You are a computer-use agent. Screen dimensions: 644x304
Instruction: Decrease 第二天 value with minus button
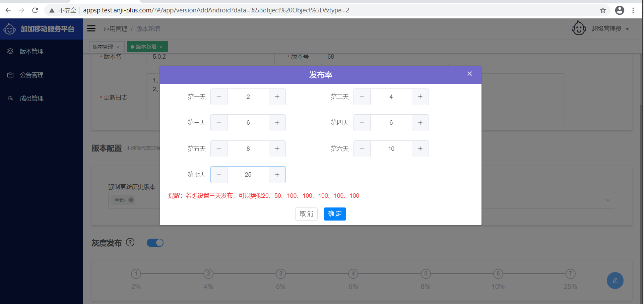(x=362, y=97)
